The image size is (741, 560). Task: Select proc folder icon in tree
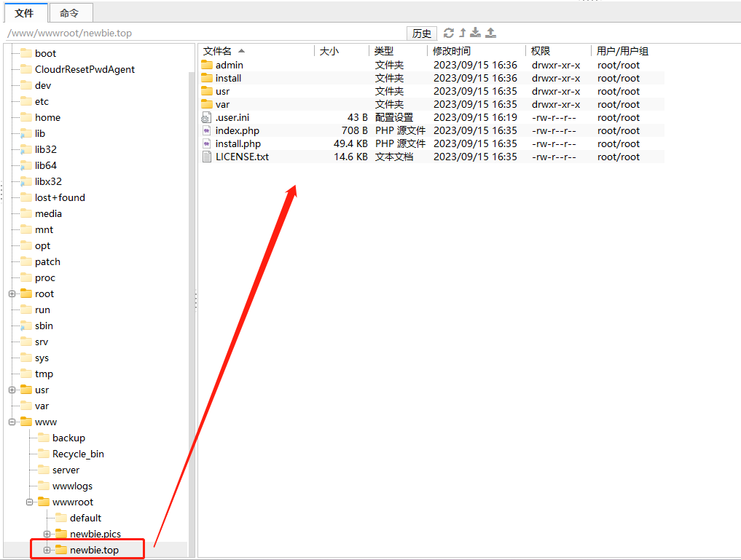tap(26, 278)
